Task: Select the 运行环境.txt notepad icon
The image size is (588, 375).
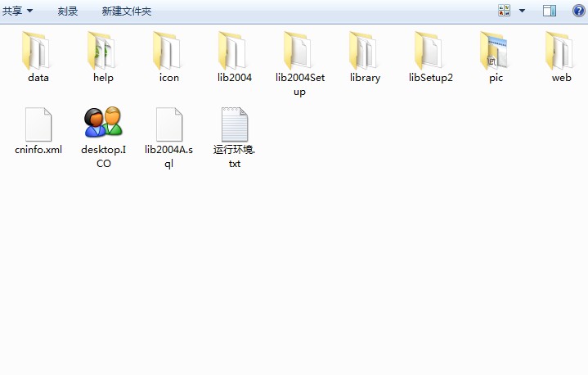Action: click(235, 124)
